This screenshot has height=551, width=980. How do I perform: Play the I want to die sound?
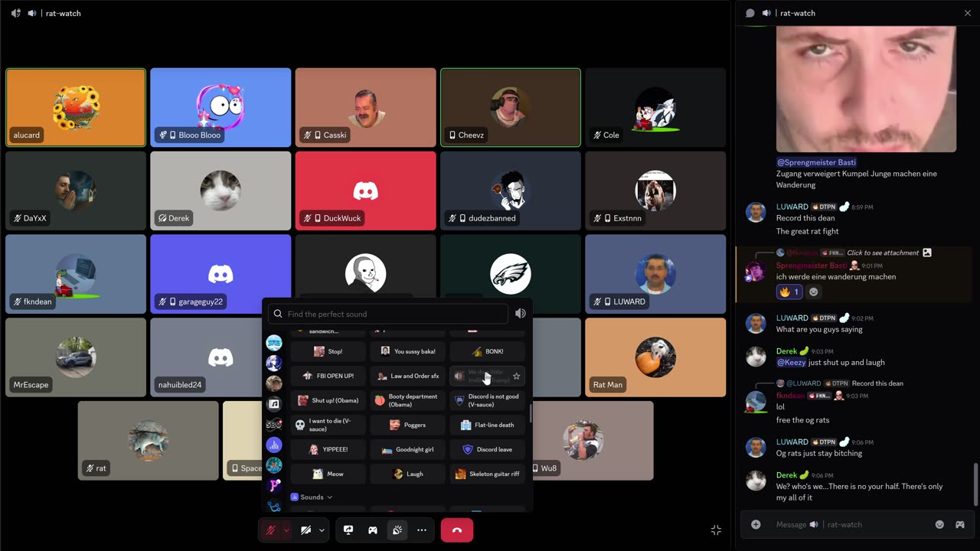327,425
